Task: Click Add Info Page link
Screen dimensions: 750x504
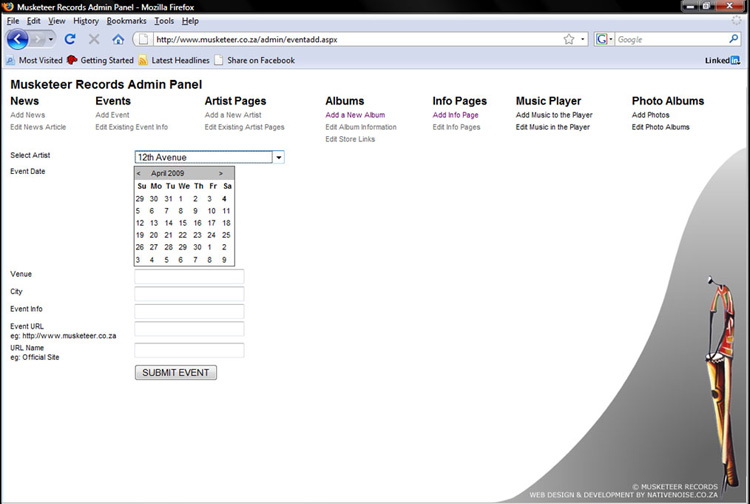Action: 455,115
